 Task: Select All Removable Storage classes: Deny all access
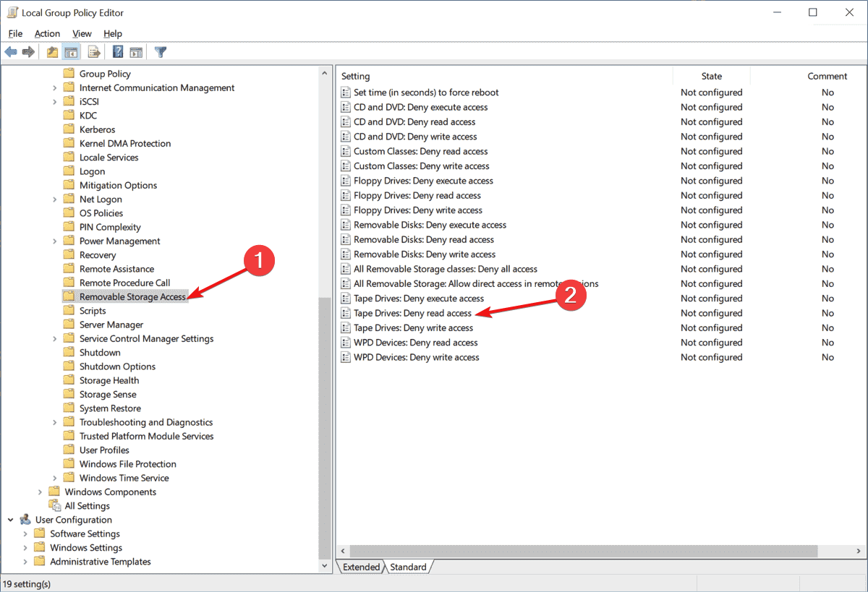pos(446,269)
